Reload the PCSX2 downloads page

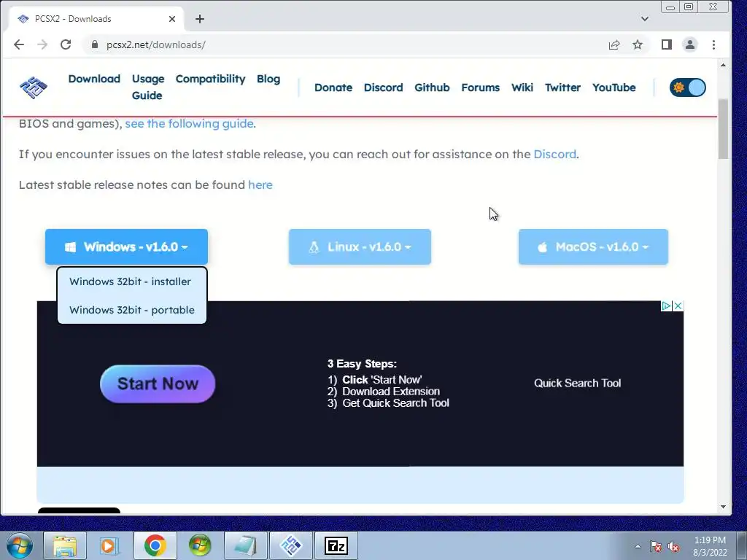tap(66, 44)
